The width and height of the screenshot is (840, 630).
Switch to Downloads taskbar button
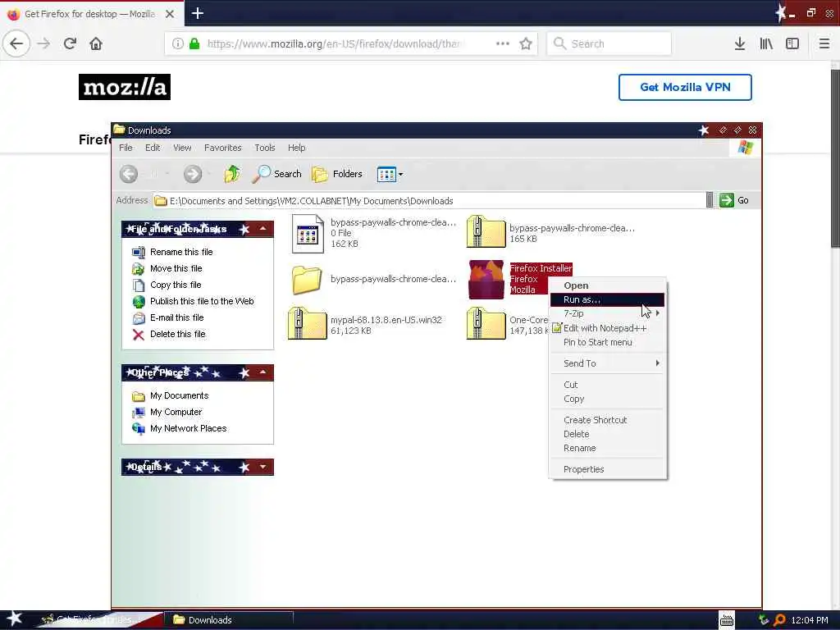(228, 620)
